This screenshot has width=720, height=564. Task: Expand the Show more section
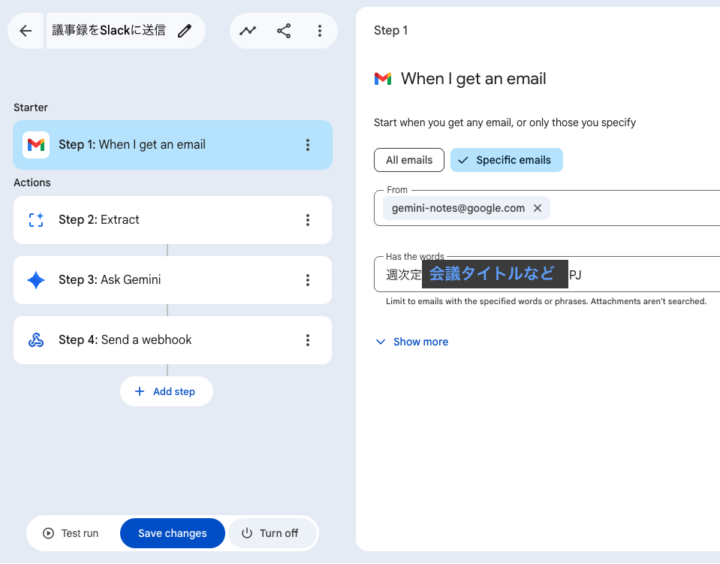(411, 342)
